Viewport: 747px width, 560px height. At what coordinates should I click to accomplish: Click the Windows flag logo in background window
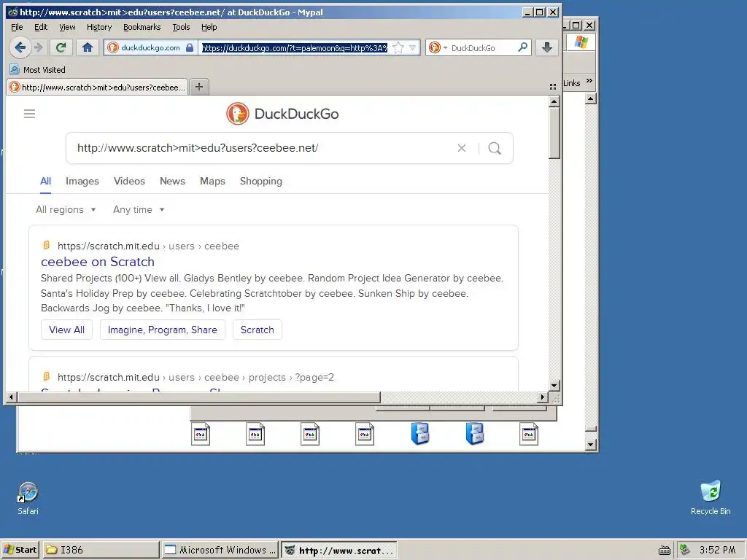(581, 42)
